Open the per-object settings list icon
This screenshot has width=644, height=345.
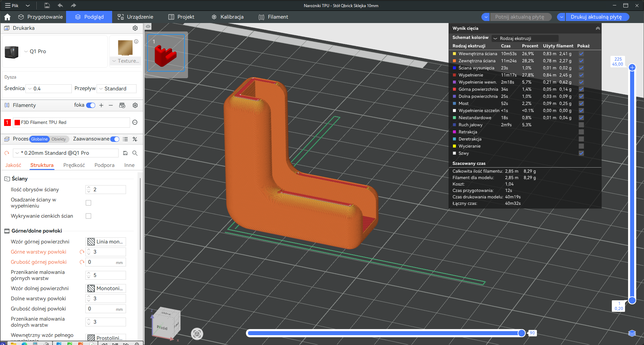(125, 139)
